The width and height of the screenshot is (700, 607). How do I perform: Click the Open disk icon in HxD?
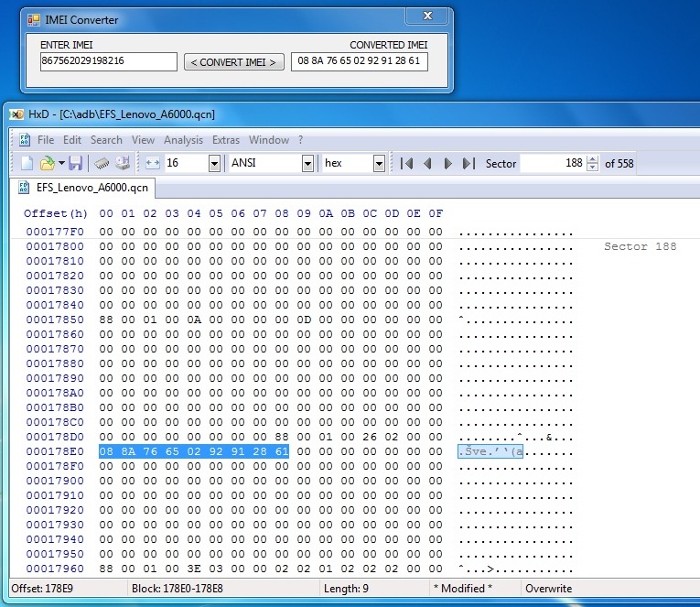123,163
